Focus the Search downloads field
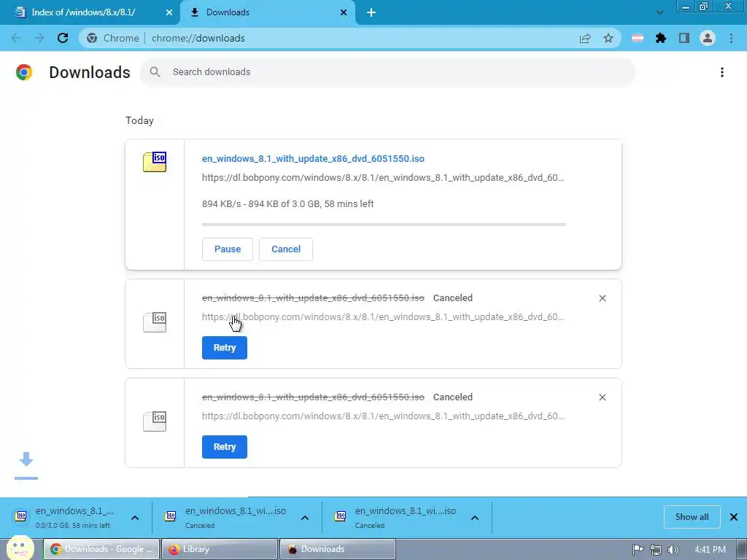The width and height of the screenshot is (747, 560). [387, 72]
